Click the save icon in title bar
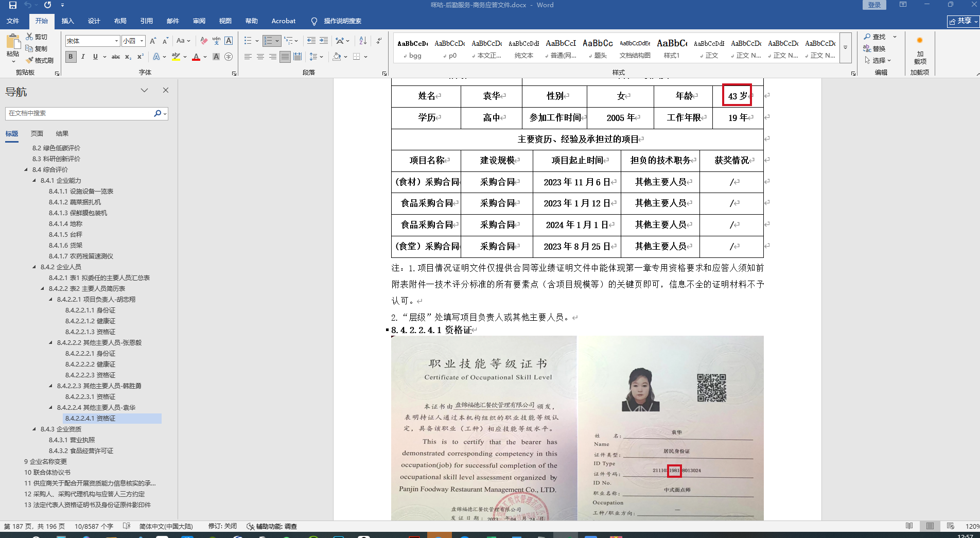The height and width of the screenshot is (538, 980). [x=13, y=5]
